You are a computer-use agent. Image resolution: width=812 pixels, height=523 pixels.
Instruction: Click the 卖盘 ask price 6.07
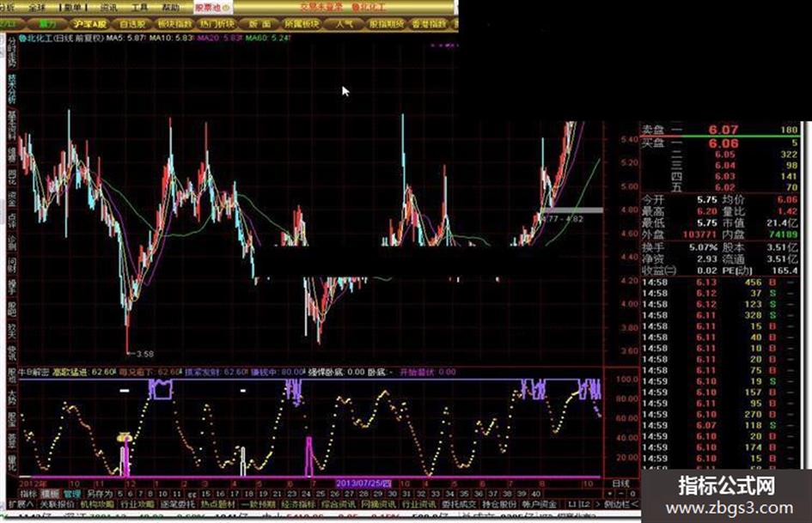(723, 130)
